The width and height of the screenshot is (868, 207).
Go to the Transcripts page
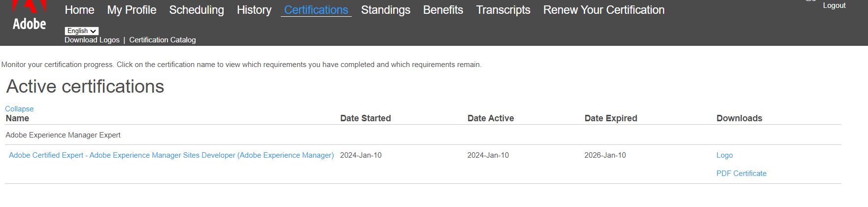click(503, 10)
